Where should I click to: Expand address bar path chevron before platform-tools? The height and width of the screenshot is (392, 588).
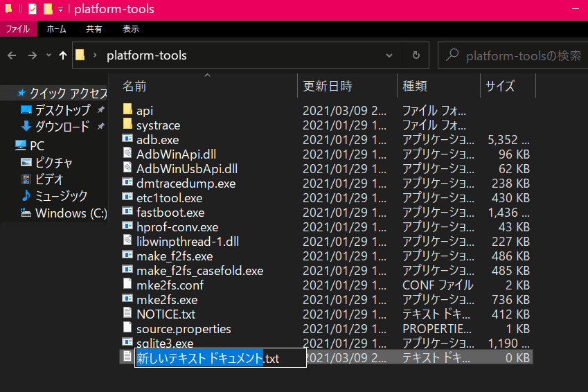(96, 55)
